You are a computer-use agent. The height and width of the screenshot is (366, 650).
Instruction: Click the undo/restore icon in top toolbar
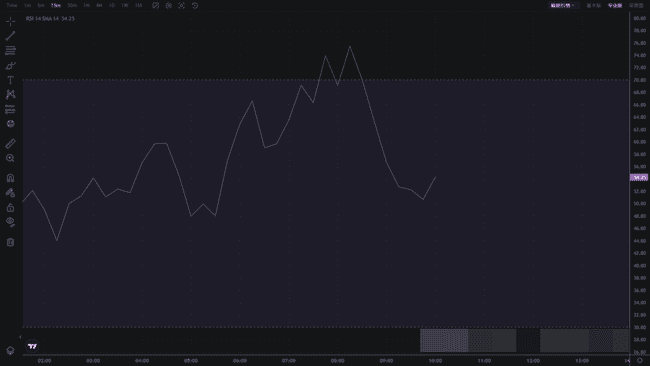(x=195, y=5)
